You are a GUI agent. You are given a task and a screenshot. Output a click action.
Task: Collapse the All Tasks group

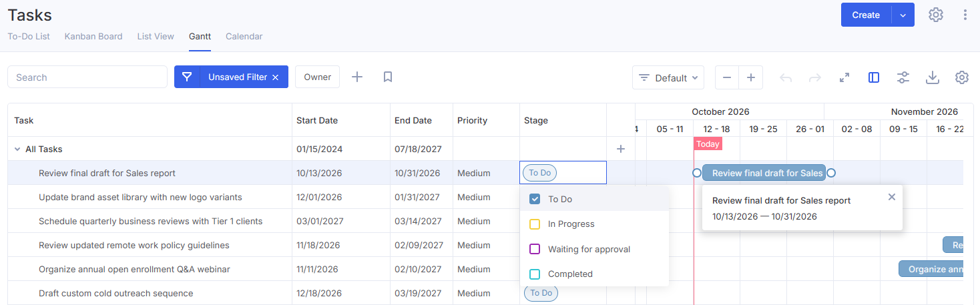pyautogui.click(x=17, y=149)
